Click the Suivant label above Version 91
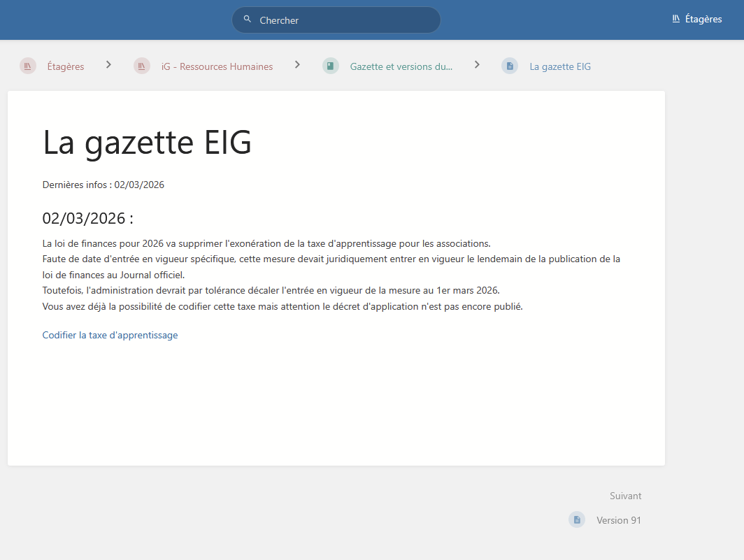This screenshot has height=560, width=744. (x=625, y=496)
